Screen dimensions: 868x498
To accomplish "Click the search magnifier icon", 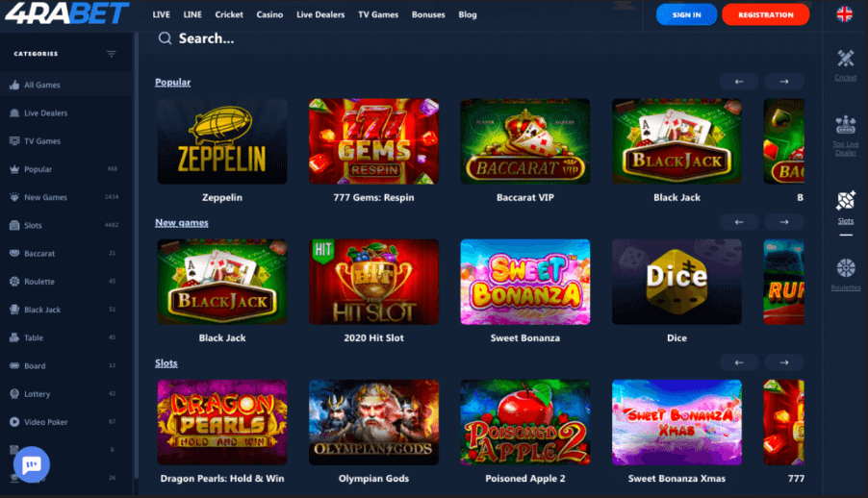I will pos(165,38).
